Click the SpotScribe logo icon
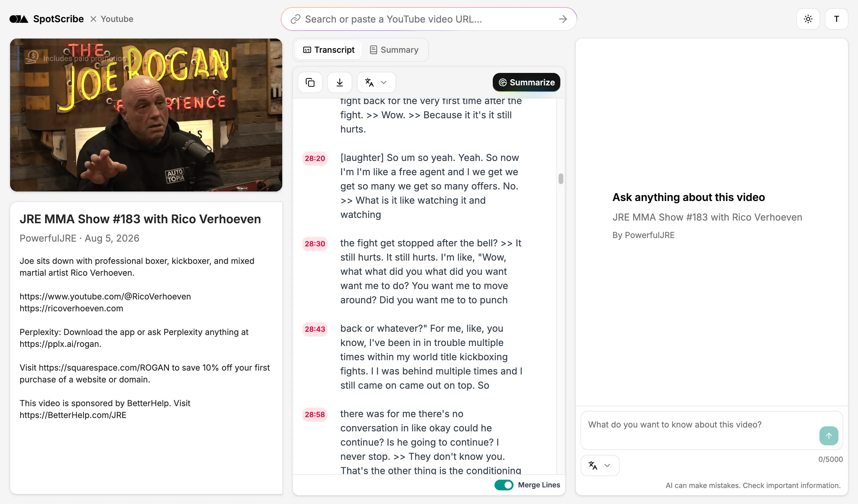Image resolution: width=858 pixels, height=504 pixels. click(x=19, y=19)
